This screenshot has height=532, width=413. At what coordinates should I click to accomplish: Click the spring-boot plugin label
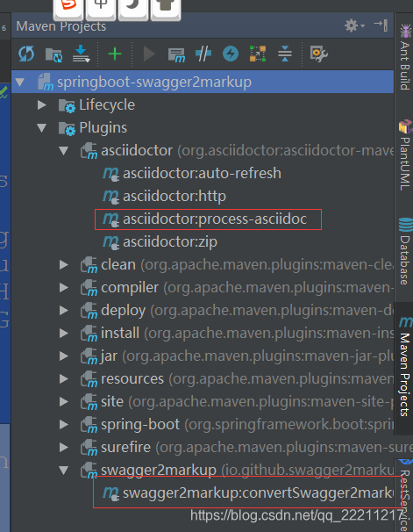coord(140,424)
